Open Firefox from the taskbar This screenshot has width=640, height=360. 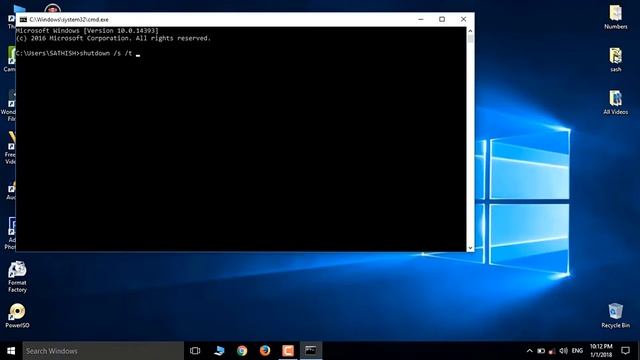(265, 351)
